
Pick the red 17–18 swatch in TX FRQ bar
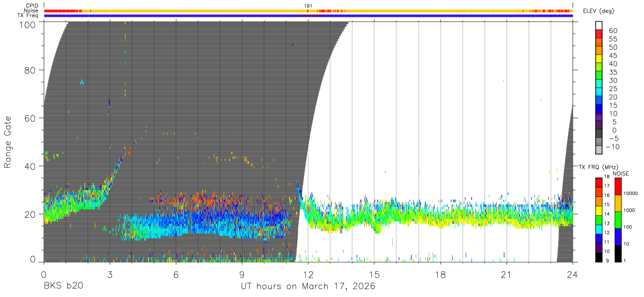coord(599,182)
